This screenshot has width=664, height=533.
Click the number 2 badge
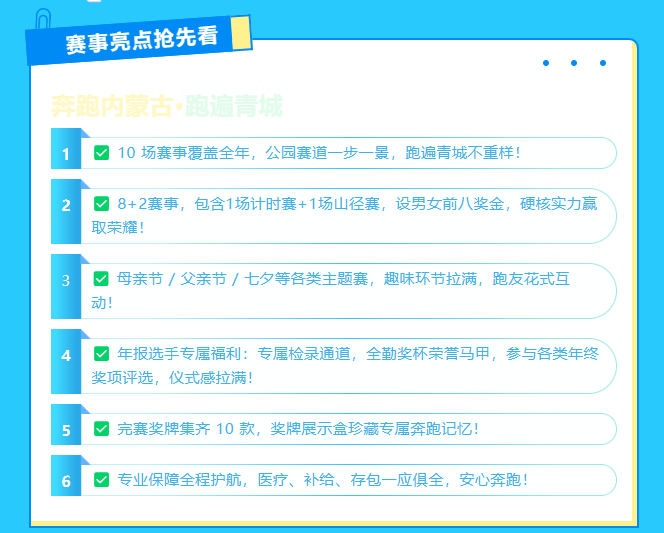pyautogui.click(x=66, y=205)
